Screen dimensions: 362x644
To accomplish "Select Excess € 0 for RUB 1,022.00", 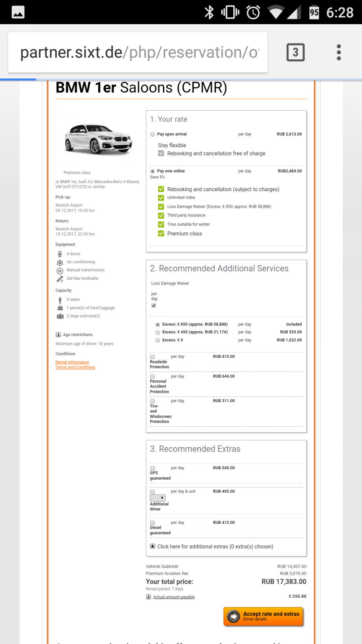I will (158, 341).
